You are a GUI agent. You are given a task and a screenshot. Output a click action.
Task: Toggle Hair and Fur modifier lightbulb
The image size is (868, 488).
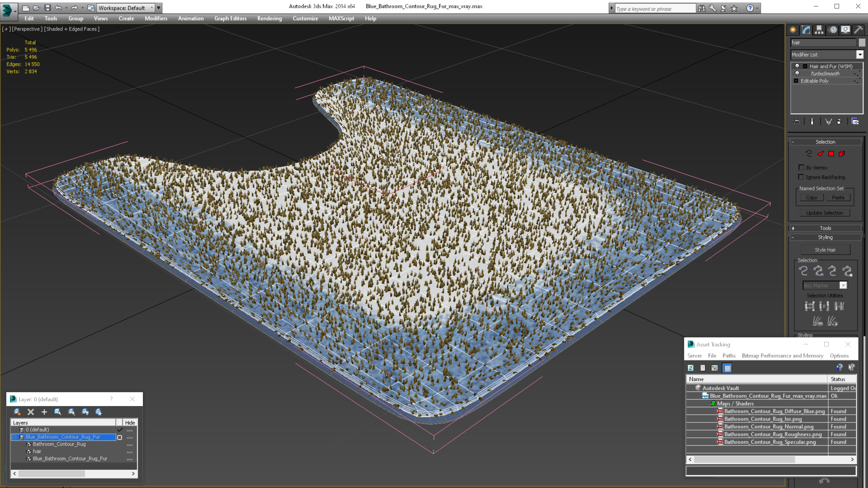tap(797, 66)
